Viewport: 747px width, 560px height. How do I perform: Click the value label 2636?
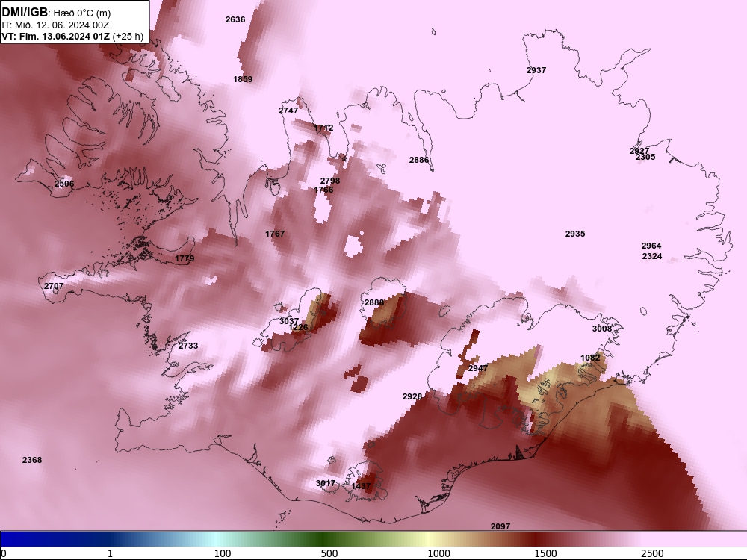pos(235,19)
